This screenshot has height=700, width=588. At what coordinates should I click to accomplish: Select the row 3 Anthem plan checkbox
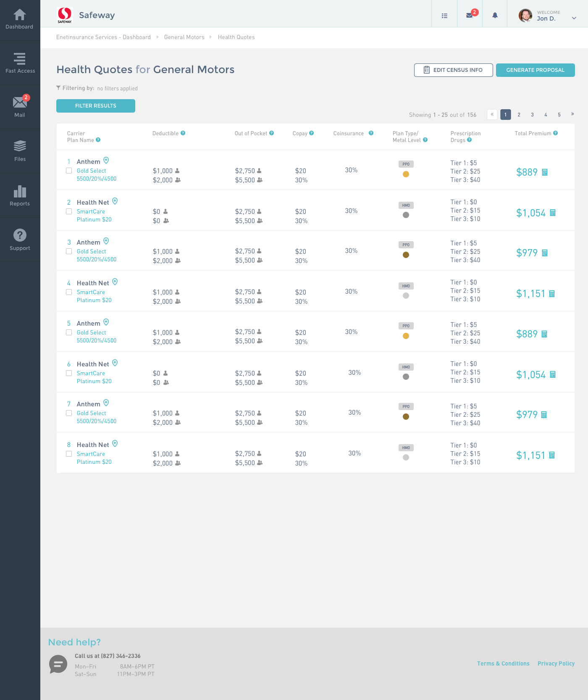click(x=69, y=251)
